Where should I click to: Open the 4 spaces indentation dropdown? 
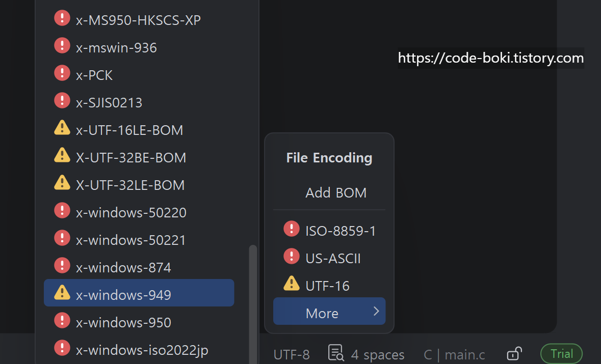378,355
